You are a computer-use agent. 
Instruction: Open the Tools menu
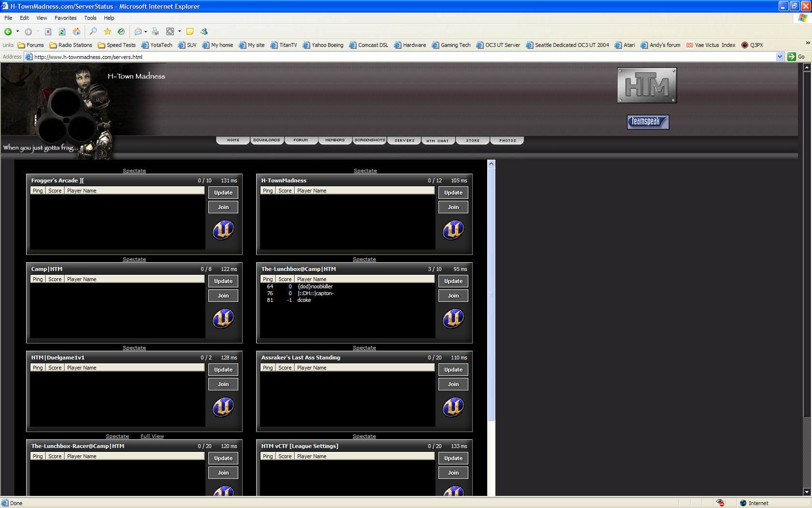[x=90, y=18]
